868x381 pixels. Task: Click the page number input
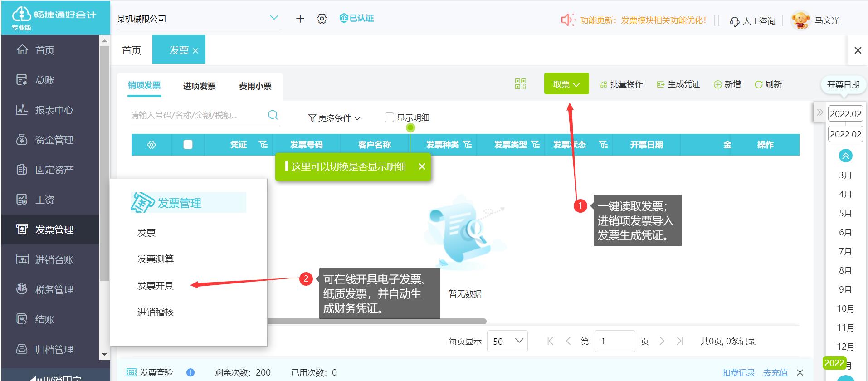(614, 341)
